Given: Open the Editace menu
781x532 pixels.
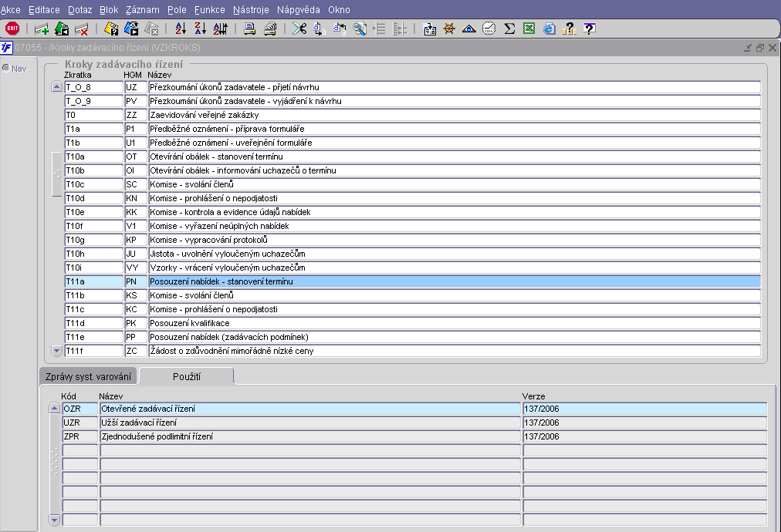Looking at the screenshot, I should tap(44, 9).
